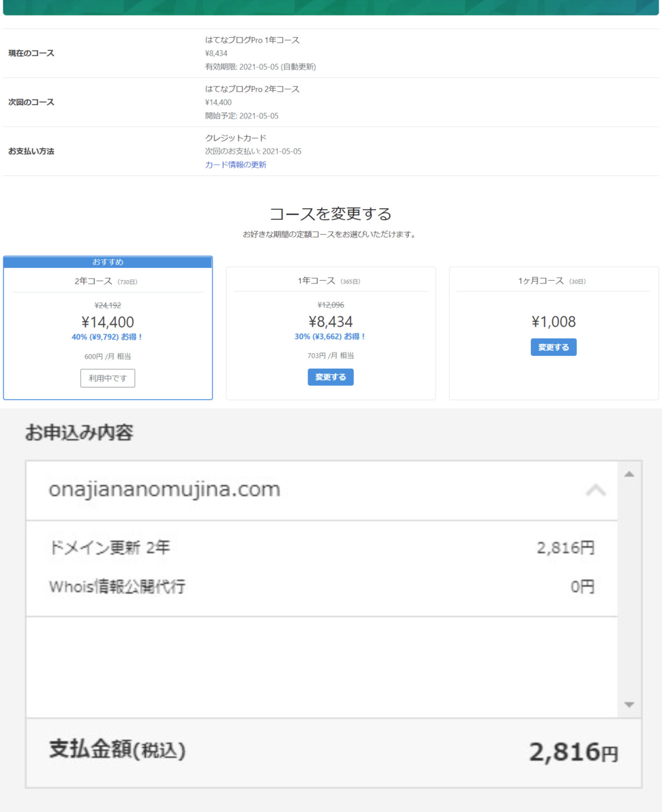Select the 2年コース plan card title

coord(108,281)
